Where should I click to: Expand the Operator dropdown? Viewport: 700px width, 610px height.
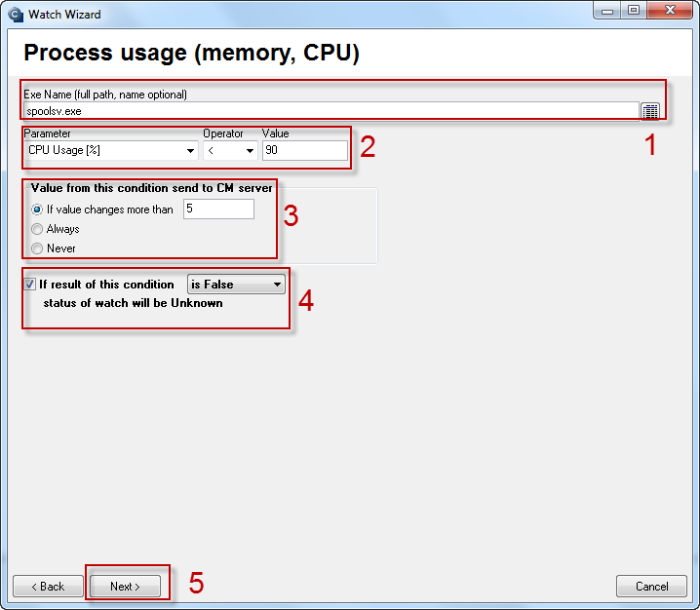[x=230, y=150]
